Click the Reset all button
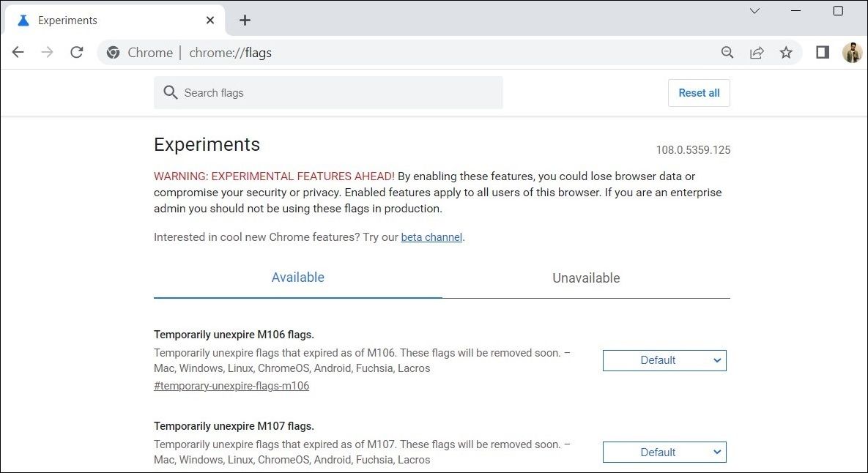 click(699, 93)
